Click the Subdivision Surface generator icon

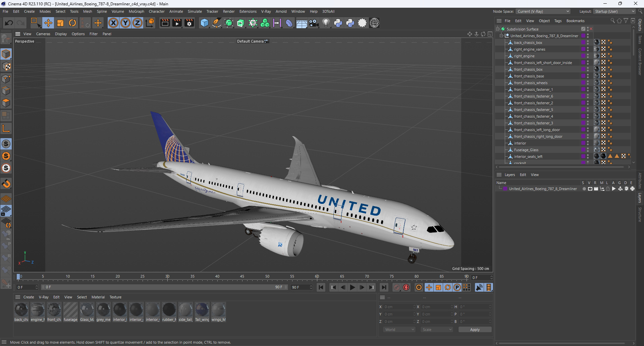[x=229, y=23]
